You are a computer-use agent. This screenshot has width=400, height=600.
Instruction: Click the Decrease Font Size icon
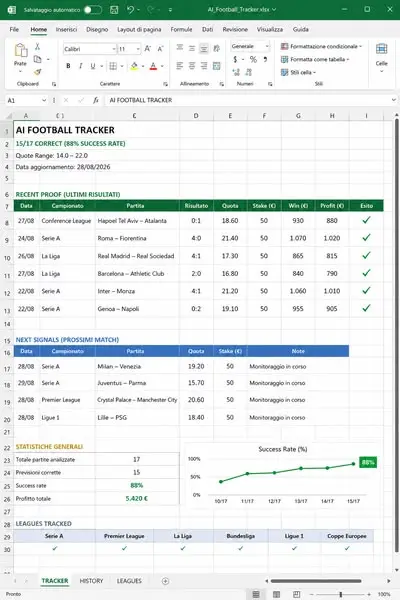(160, 49)
